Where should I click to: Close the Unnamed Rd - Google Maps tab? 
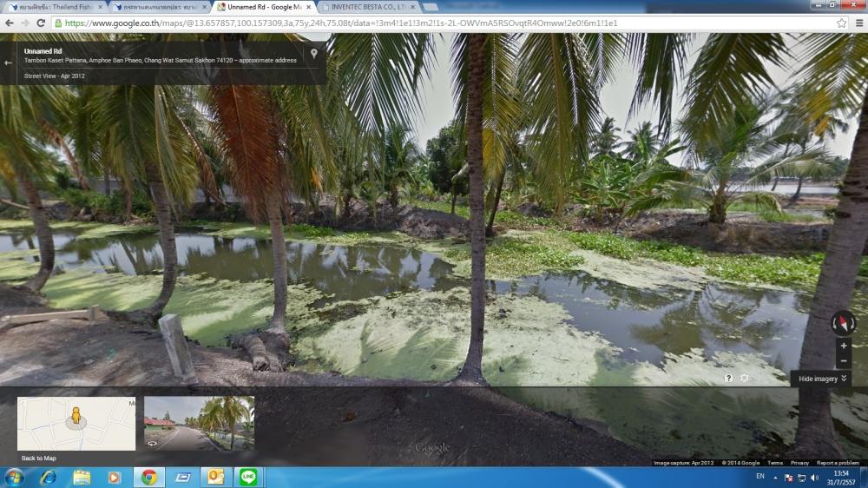tap(308, 7)
